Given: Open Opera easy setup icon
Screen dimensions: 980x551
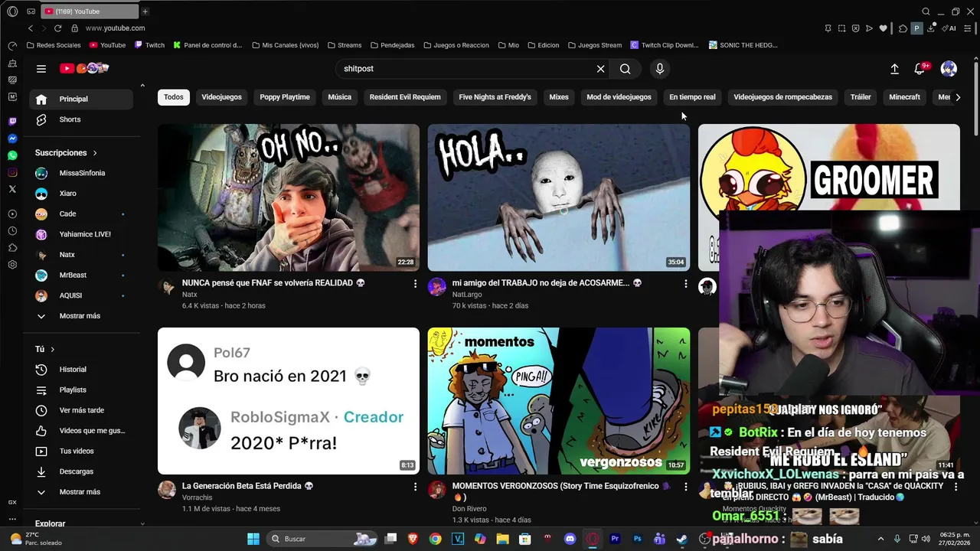Looking at the screenshot, I should tap(969, 28).
